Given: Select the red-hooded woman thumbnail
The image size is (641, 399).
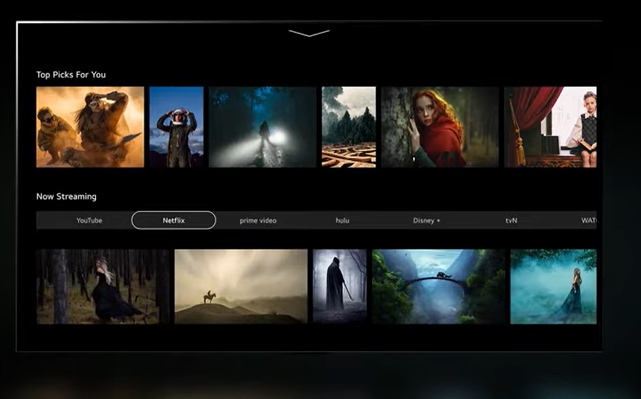Looking at the screenshot, I should coord(440,127).
